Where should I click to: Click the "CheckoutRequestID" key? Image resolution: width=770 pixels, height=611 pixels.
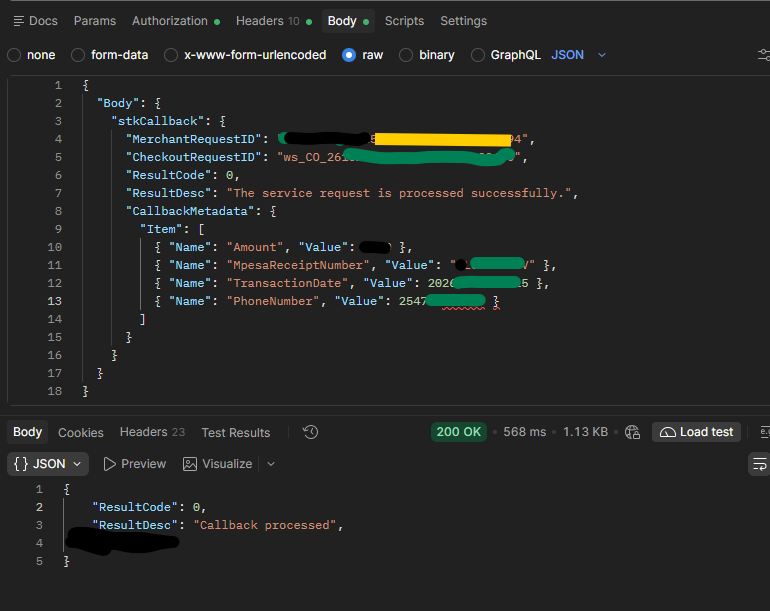[x=193, y=157]
